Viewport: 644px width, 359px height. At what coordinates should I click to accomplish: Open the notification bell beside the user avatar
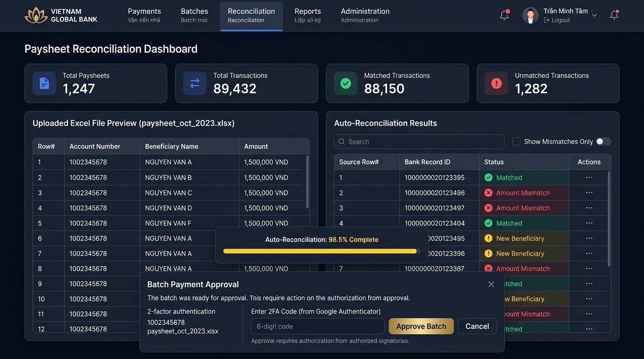pyautogui.click(x=504, y=15)
